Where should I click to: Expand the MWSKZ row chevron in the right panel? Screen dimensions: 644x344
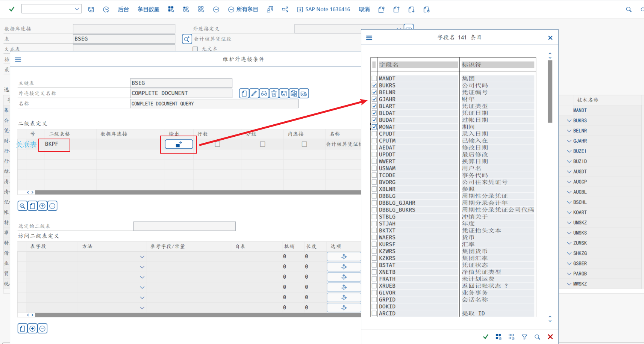(569, 284)
